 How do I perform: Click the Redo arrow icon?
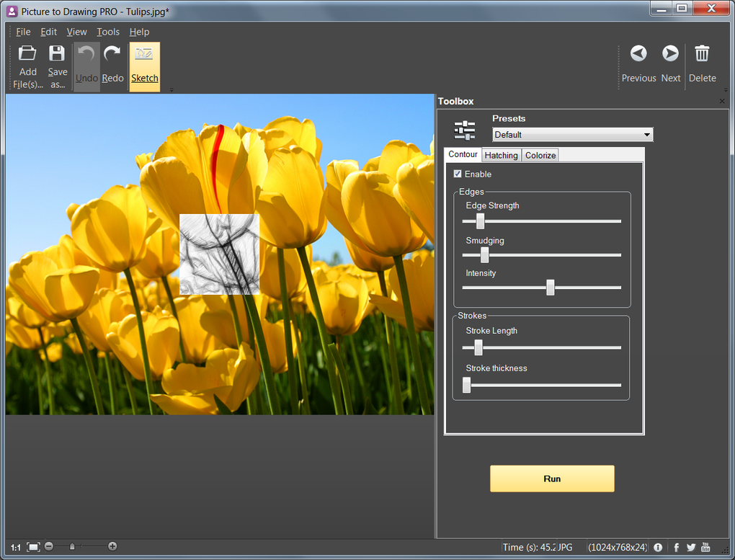pyautogui.click(x=112, y=53)
